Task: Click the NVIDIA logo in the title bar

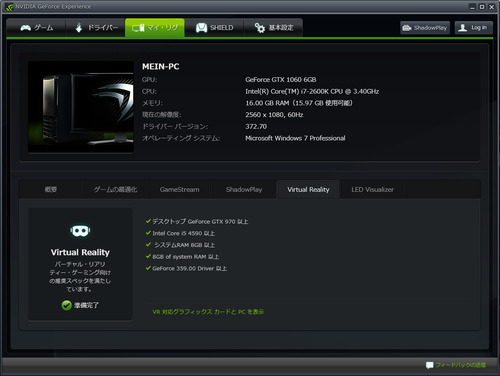Action: (x=9, y=7)
